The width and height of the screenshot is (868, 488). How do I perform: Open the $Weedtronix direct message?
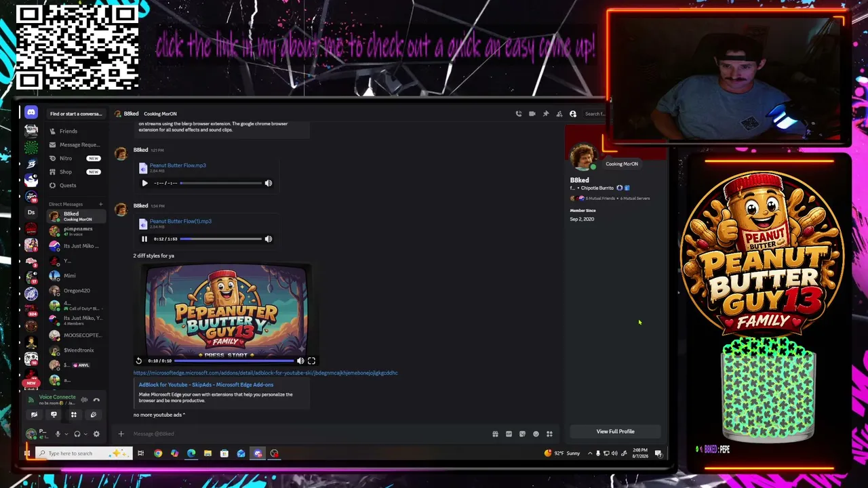click(76, 350)
